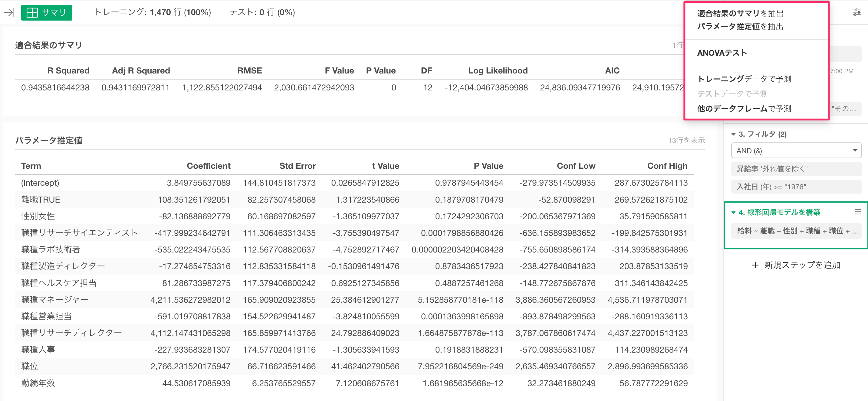Click the サマリ table grid icon
Image resolution: width=868 pixels, height=401 pixels.
click(x=32, y=12)
